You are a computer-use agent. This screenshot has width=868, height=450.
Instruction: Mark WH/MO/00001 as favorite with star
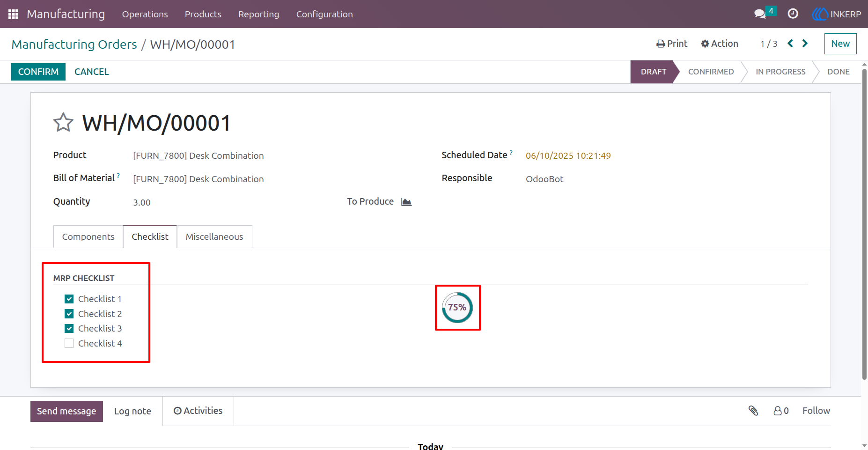pyautogui.click(x=63, y=123)
